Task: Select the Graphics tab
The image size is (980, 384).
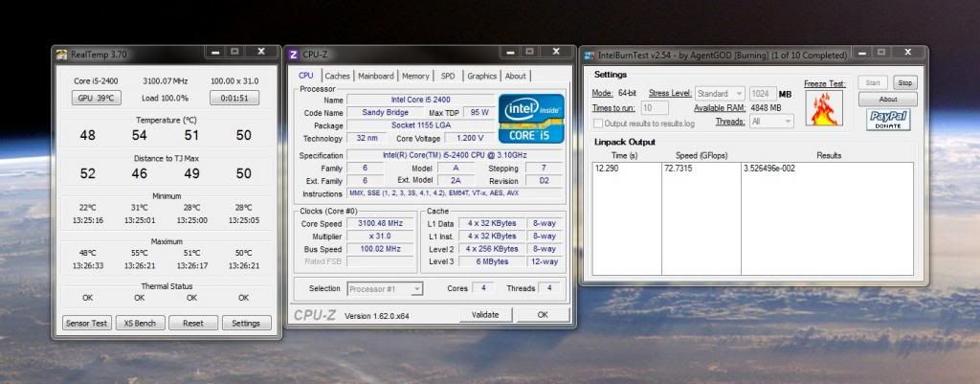Action: click(482, 77)
